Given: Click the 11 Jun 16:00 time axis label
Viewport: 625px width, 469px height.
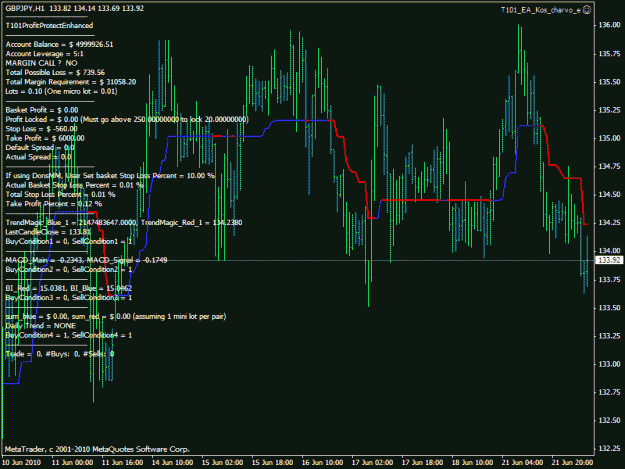Looking at the screenshot, I should (x=123, y=462).
